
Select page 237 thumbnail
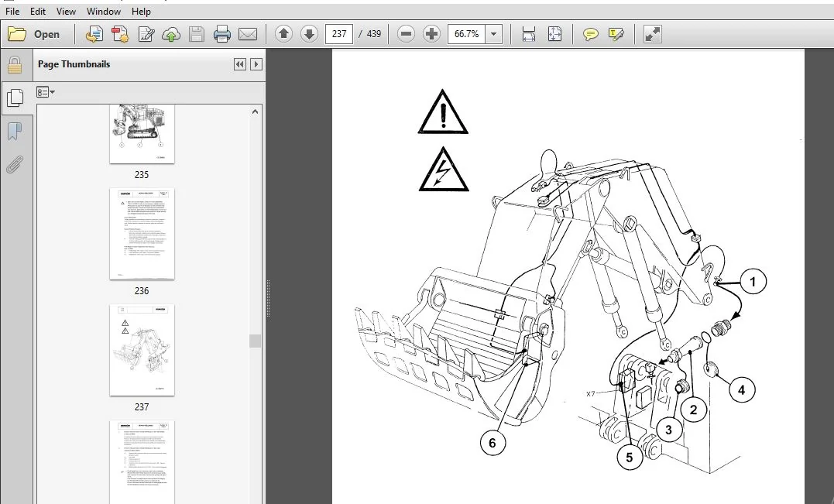pyautogui.click(x=142, y=351)
